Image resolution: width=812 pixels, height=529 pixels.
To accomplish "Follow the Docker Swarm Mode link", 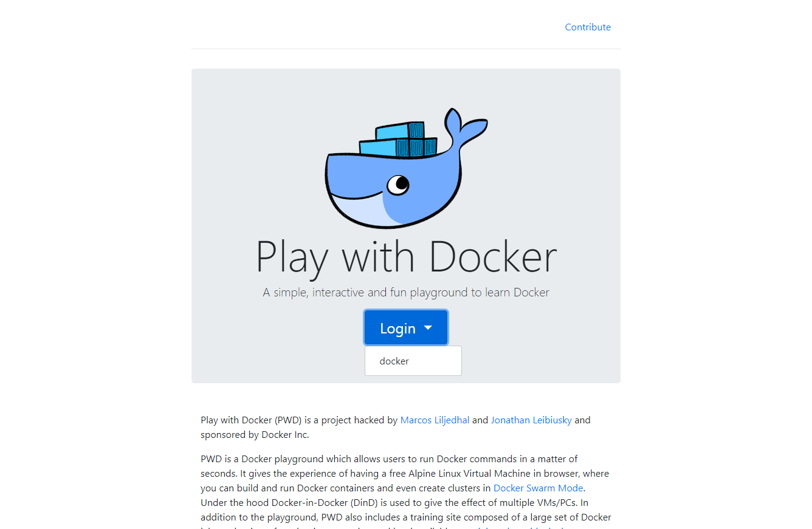I will tap(538, 488).
